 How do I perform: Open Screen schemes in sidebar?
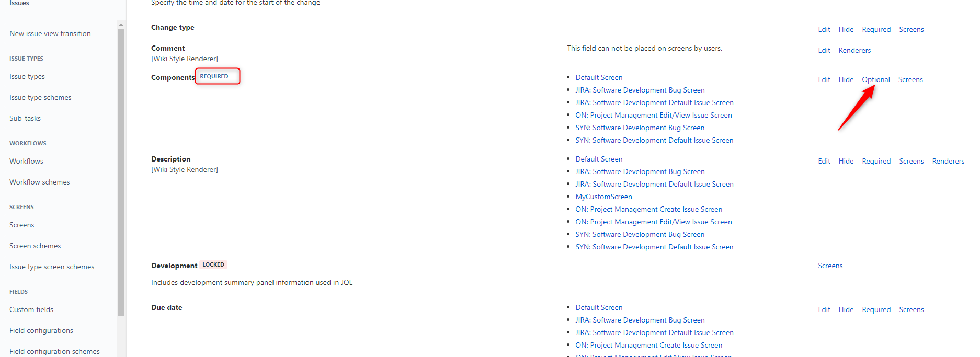[x=35, y=246]
